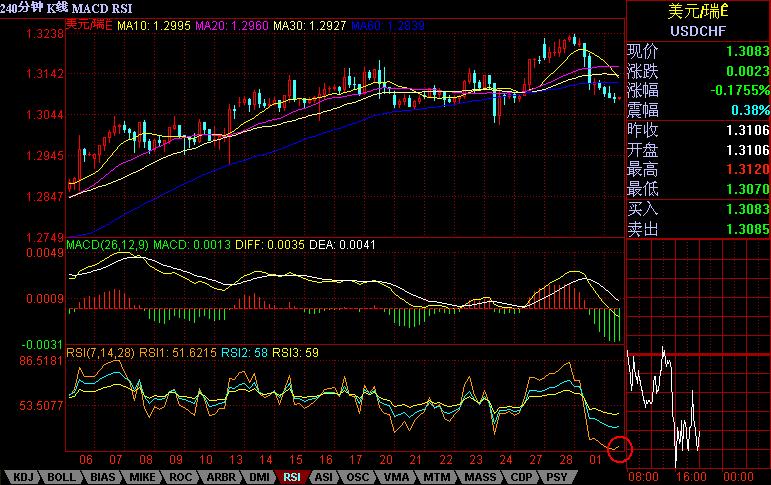Switch to the MIKE indicator tab
771x485 pixels.
point(142,477)
